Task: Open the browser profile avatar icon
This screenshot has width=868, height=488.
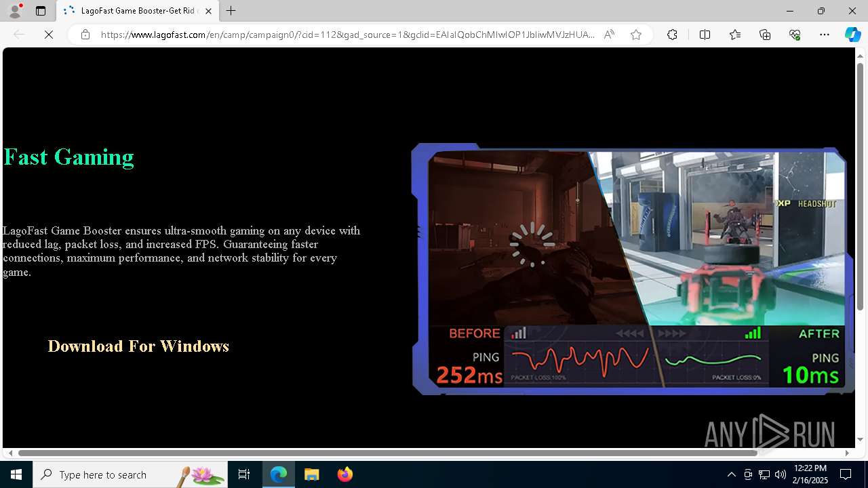Action: 14,11
